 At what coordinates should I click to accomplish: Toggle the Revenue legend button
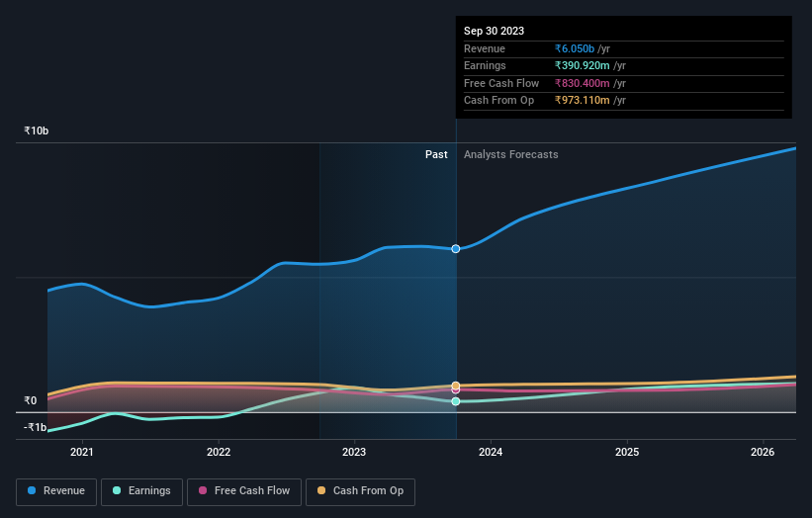(x=56, y=491)
